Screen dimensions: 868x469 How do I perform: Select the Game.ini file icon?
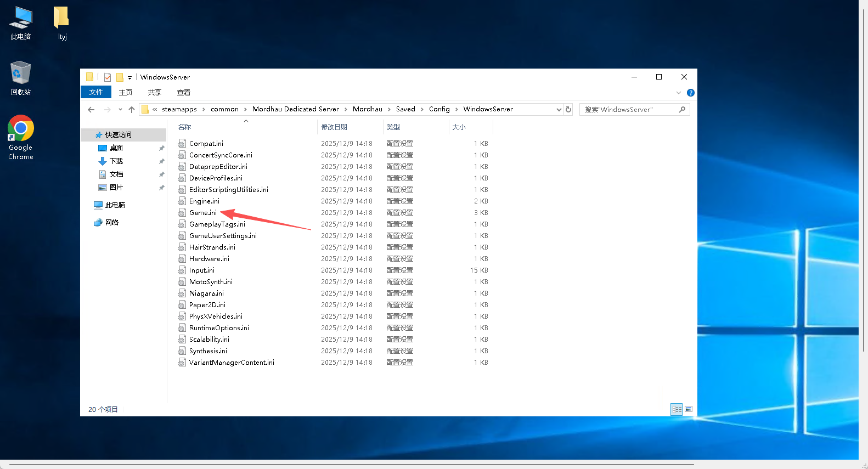[x=182, y=213]
